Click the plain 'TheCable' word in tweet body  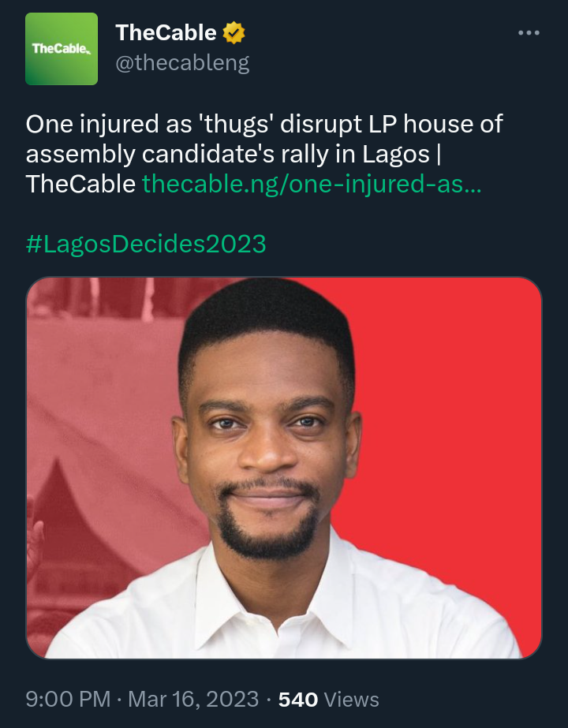pos(80,184)
